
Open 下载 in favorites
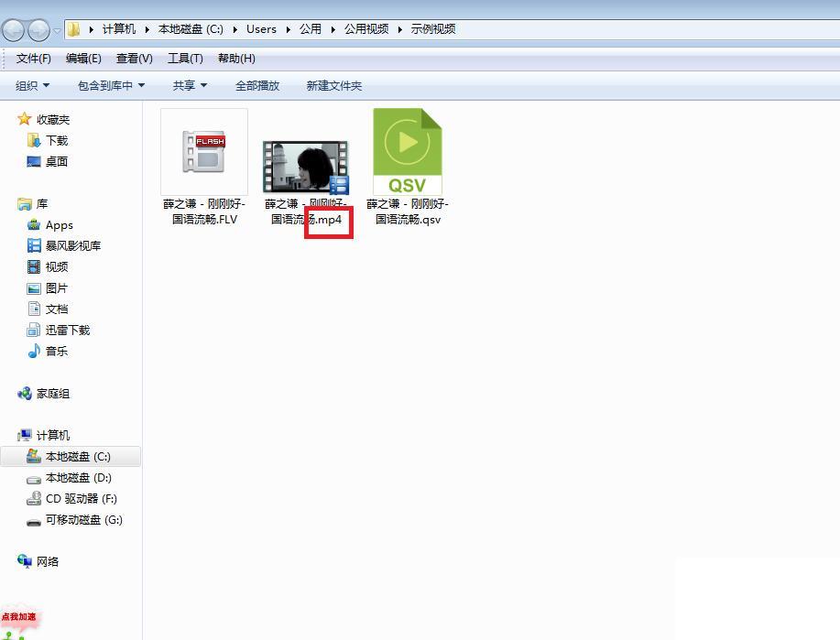click(57, 140)
